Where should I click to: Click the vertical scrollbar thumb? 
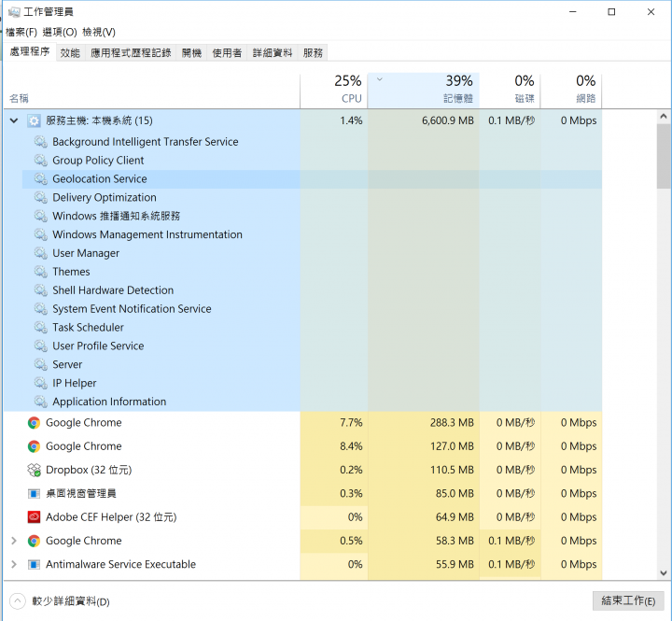pos(664,156)
